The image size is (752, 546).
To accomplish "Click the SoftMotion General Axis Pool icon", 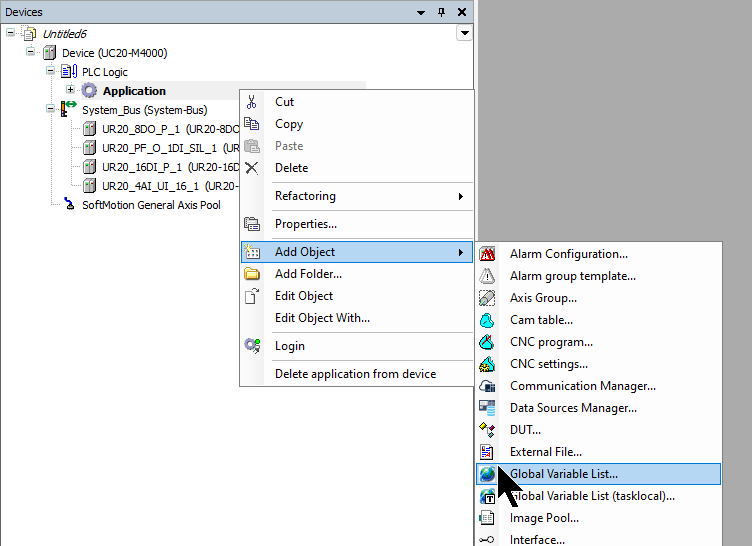I will (70, 204).
